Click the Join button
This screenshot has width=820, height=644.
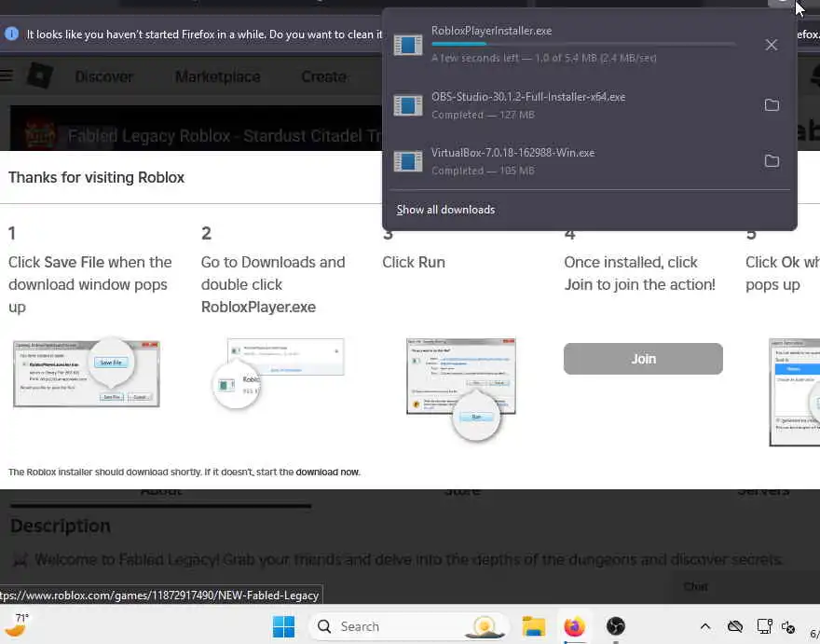tap(643, 359)
